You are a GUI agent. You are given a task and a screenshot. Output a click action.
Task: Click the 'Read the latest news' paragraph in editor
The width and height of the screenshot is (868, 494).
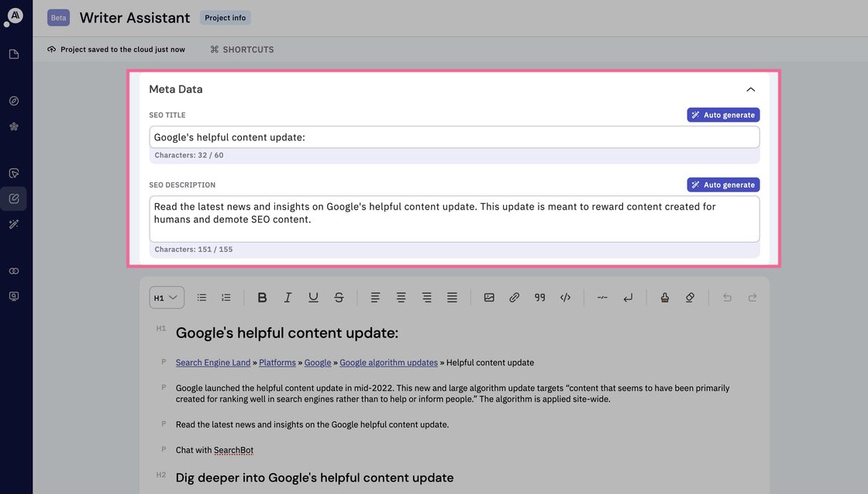(312, 424)
